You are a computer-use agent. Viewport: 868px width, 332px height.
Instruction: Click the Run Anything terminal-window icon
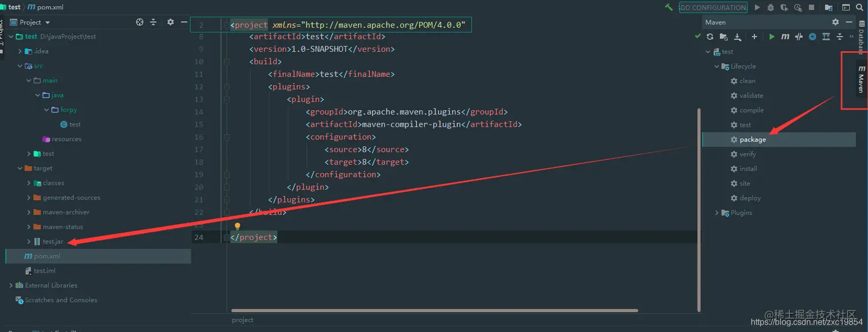(846, 7)
